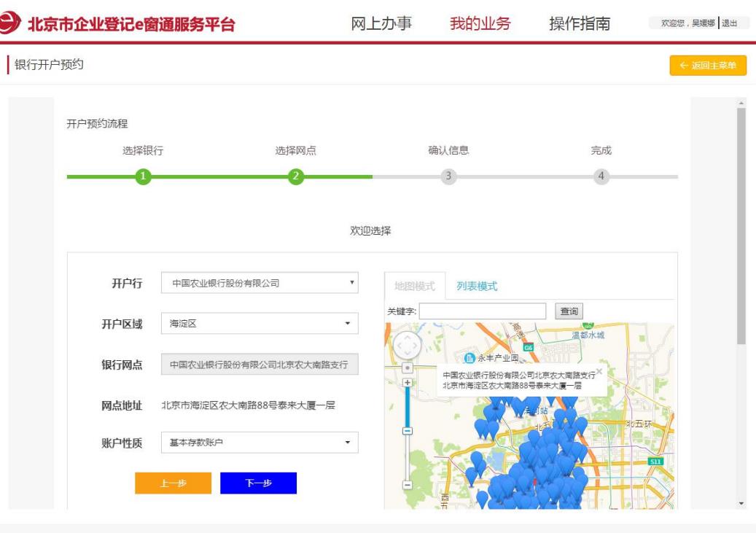Image resolution: width=756 pixels, height=533 pixels.
Task: Open 网上办事 in top navigation
Action: click(x=382, y=23)
